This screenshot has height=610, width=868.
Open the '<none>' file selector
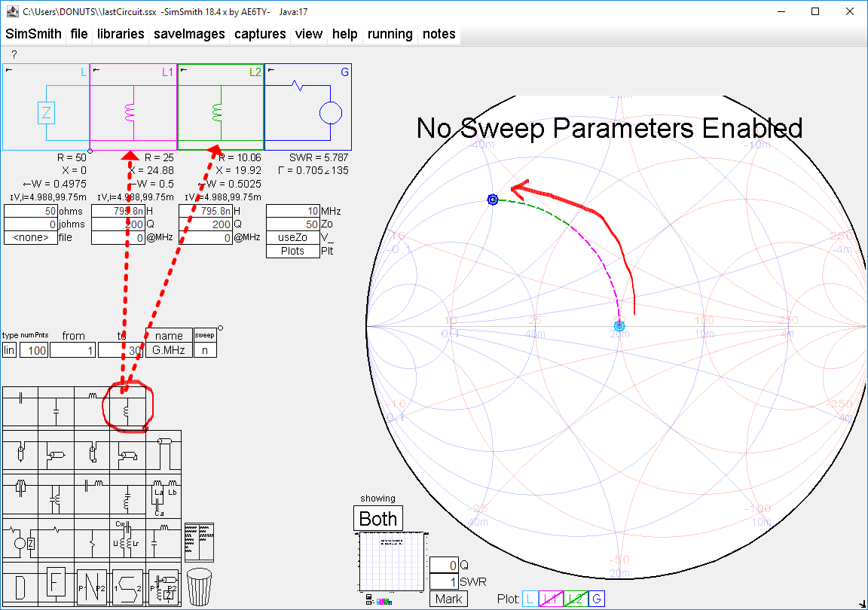30,237
